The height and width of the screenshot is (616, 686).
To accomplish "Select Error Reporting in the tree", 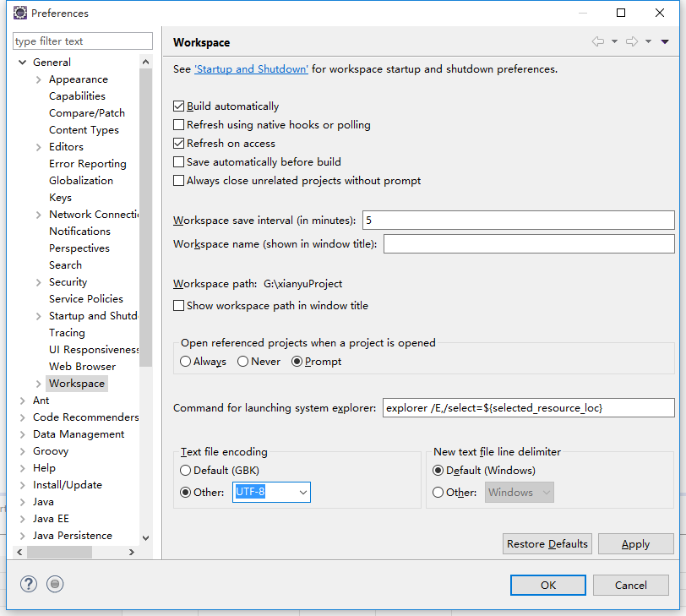I will 88,164.
